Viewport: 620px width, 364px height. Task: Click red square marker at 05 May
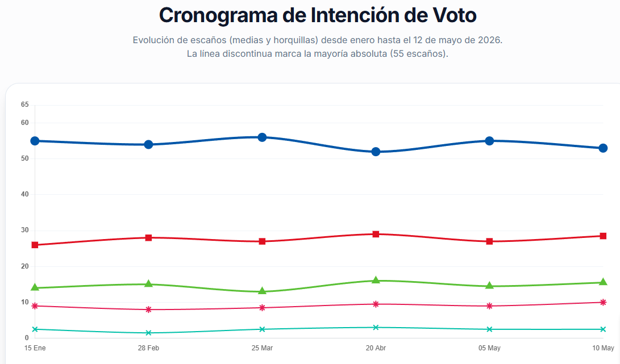489,241
